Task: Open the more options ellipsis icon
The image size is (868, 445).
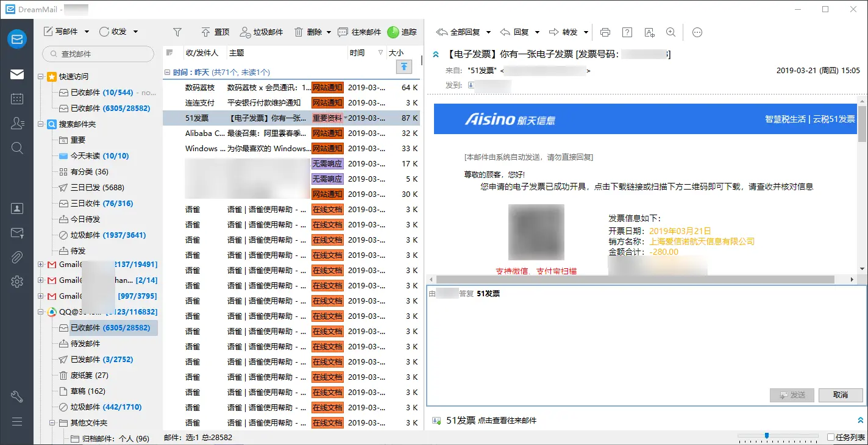Action: (x=697, y=32)
